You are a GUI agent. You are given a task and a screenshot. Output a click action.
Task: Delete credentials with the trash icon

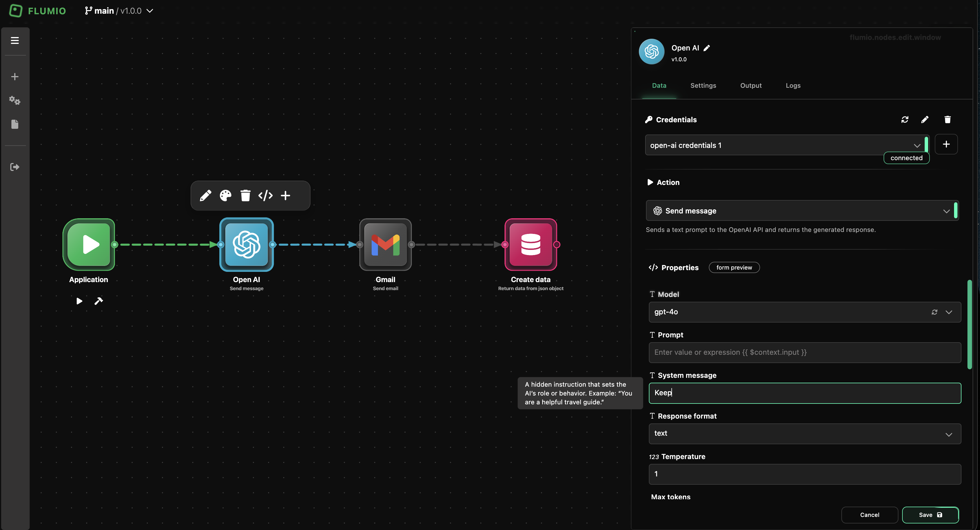click(x=947, y=120)
